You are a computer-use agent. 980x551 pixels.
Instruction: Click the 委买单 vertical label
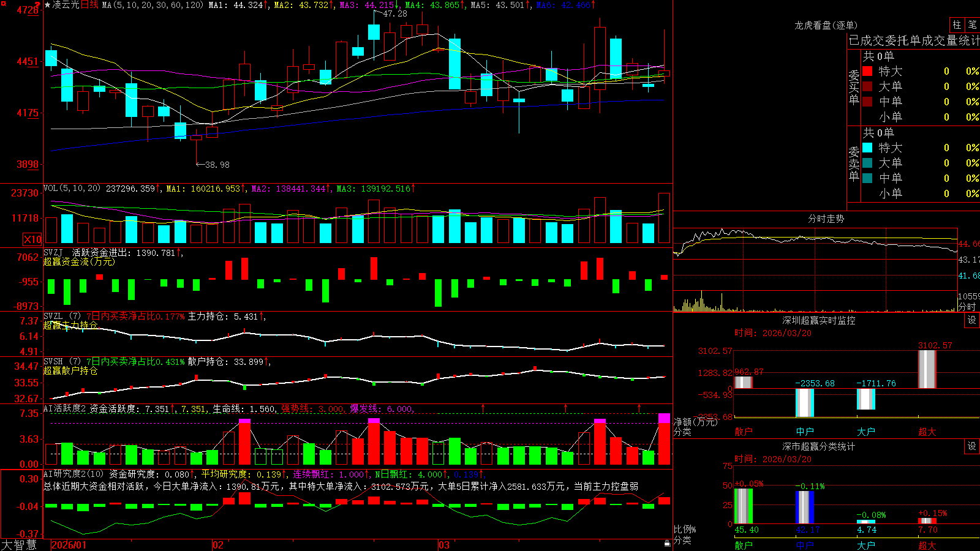[x=854, y=87]
